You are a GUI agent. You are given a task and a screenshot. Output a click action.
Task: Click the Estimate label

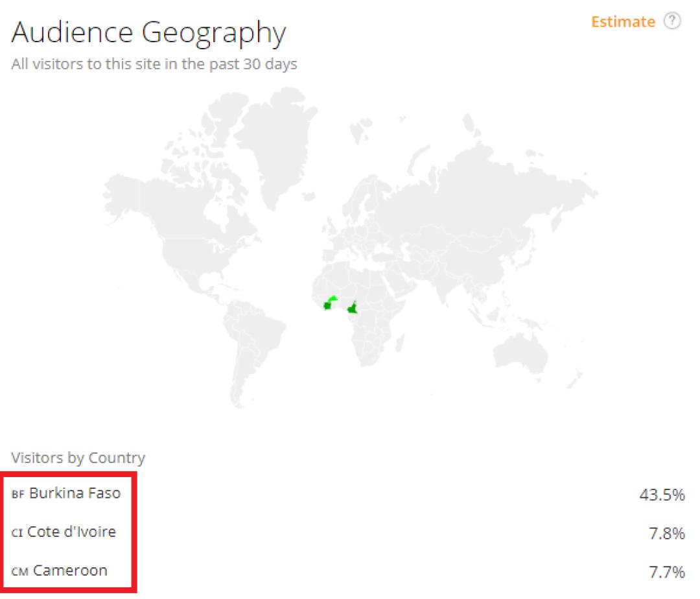coord(623,22)
